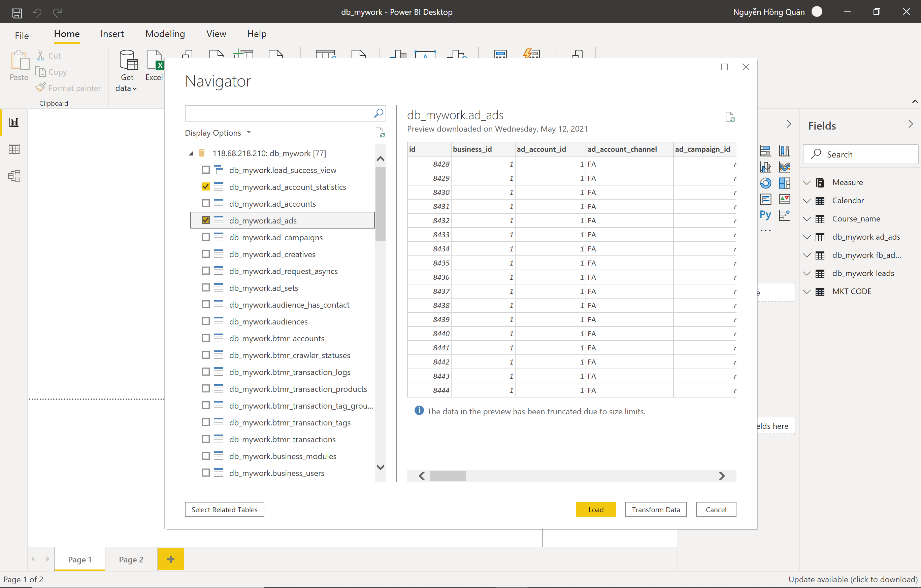Click the Excel workbook icon
This screenshot has height=588, width=921.
tap(155, 60)
